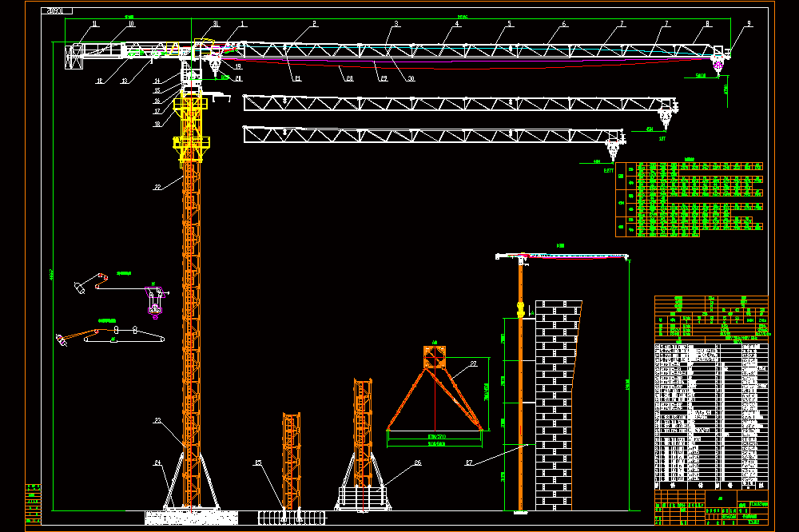799x532 pixels.
Task: Select the green 5000 dimension near the hook
Action: coord(701,75)
